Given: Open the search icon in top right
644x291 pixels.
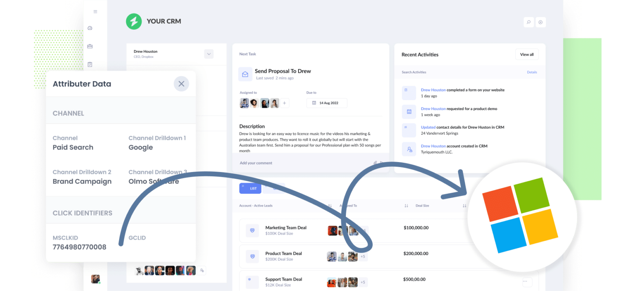Looking at the screenshot, I should [529, 22].
